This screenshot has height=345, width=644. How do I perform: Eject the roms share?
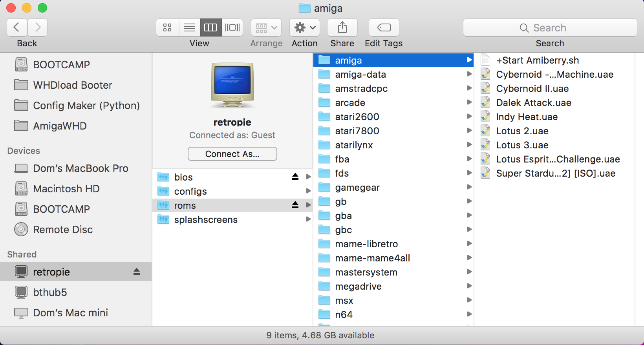[295, 205]
